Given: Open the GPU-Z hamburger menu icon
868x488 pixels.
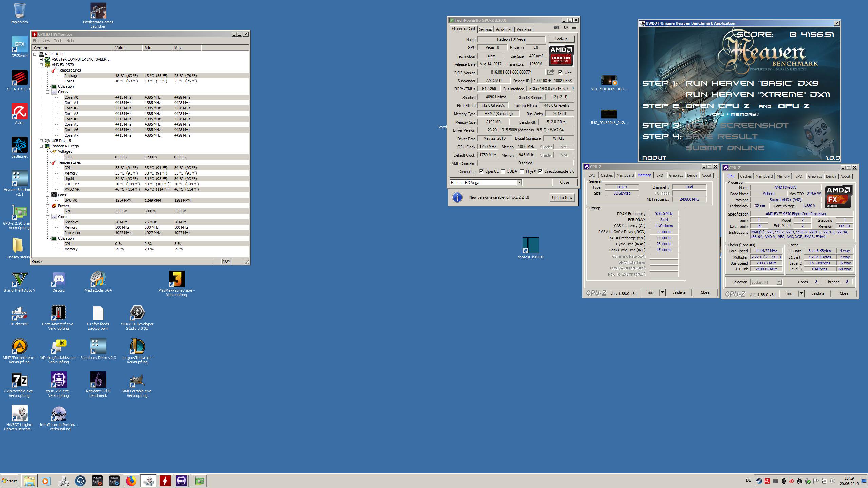Looking at the screenshot, I should pos(574,28).
